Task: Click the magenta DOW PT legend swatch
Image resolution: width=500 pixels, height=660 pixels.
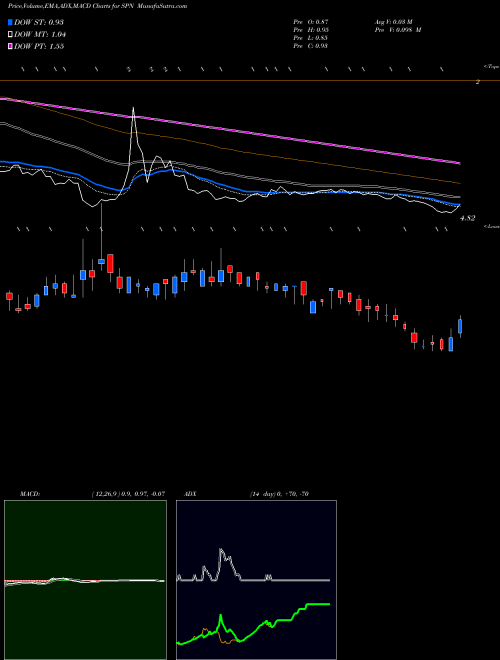Action: point(10,47)
